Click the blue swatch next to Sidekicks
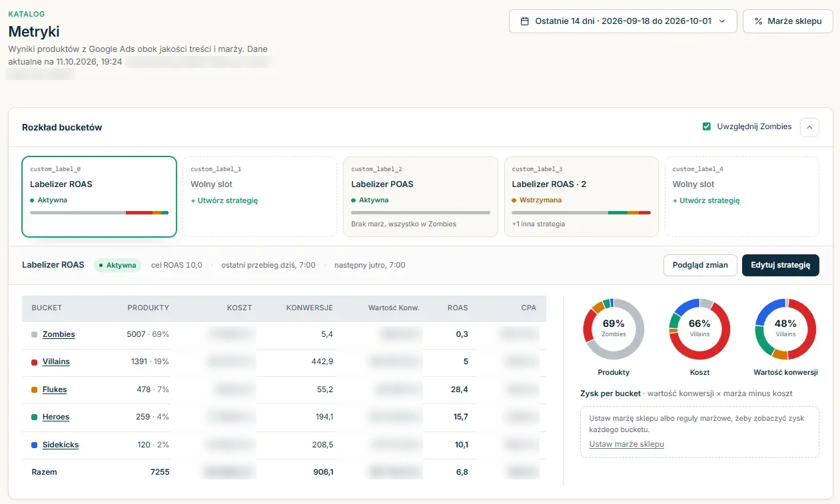840x504 pixels. coord(34,445)
